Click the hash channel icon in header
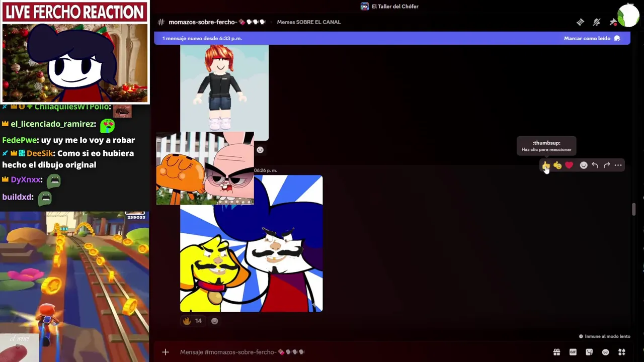The width and height of the screenshot is (644, 362). click(161, 22)
